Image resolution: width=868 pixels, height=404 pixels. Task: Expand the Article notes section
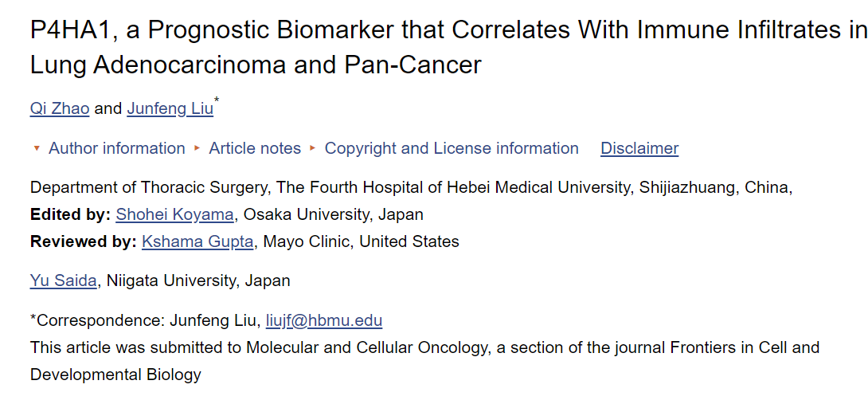coord(255,148)
